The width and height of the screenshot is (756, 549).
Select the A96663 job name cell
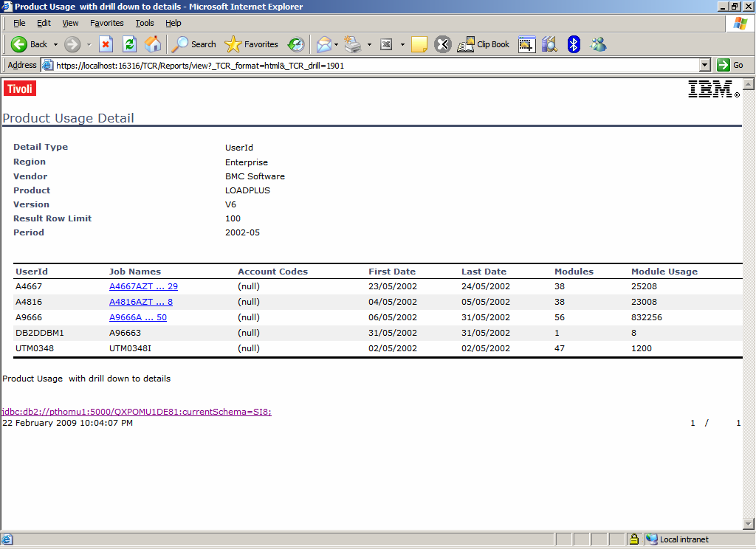125,333
